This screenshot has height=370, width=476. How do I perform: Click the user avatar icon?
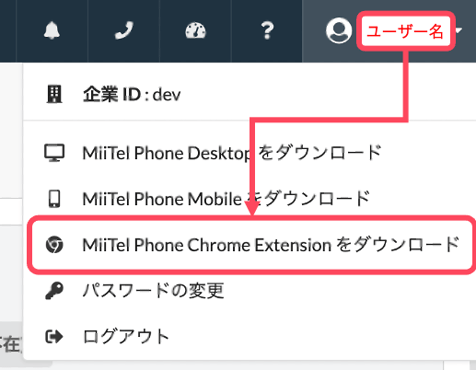pos(339,31)
